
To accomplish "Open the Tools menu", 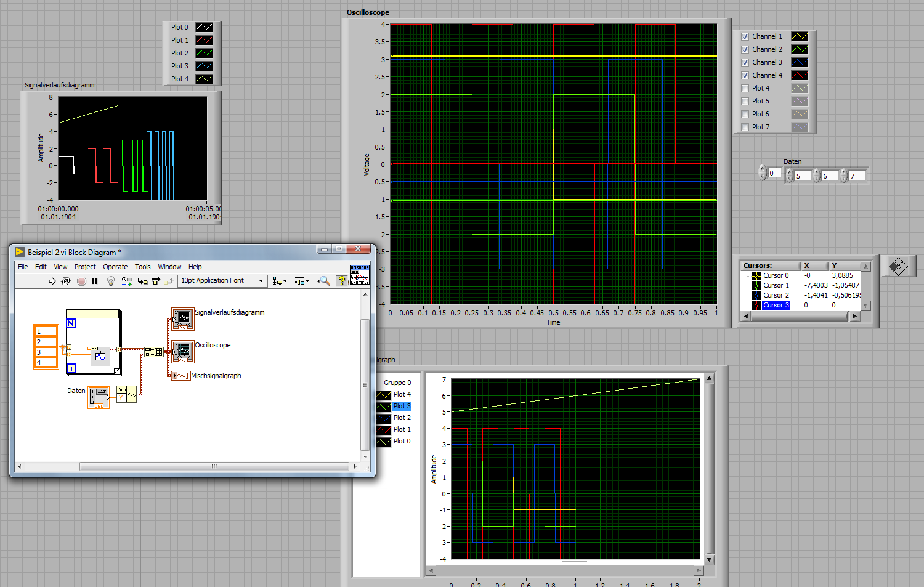I will [143, 267].
